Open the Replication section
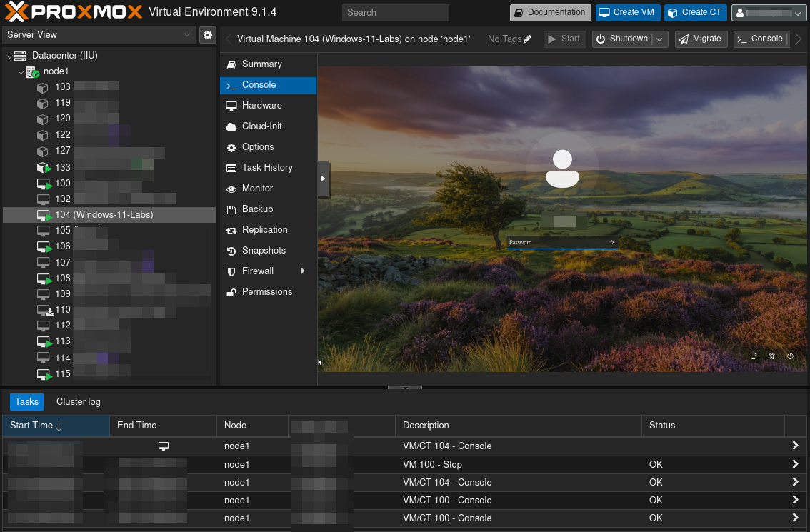This screenshot has height=532, width=810. (x=264, y=230)
